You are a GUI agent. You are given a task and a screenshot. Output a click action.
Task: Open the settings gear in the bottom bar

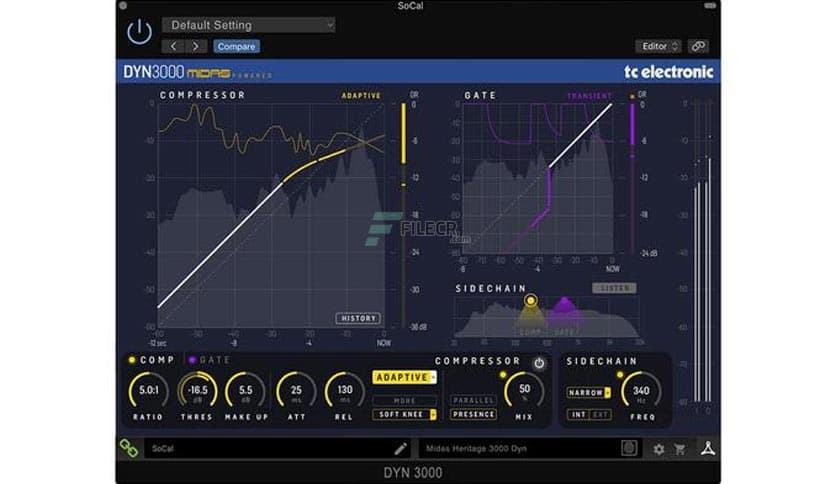pos(658,449)
